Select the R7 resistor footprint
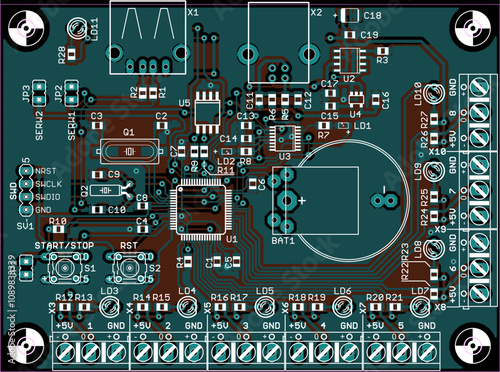 click(324, 126)
